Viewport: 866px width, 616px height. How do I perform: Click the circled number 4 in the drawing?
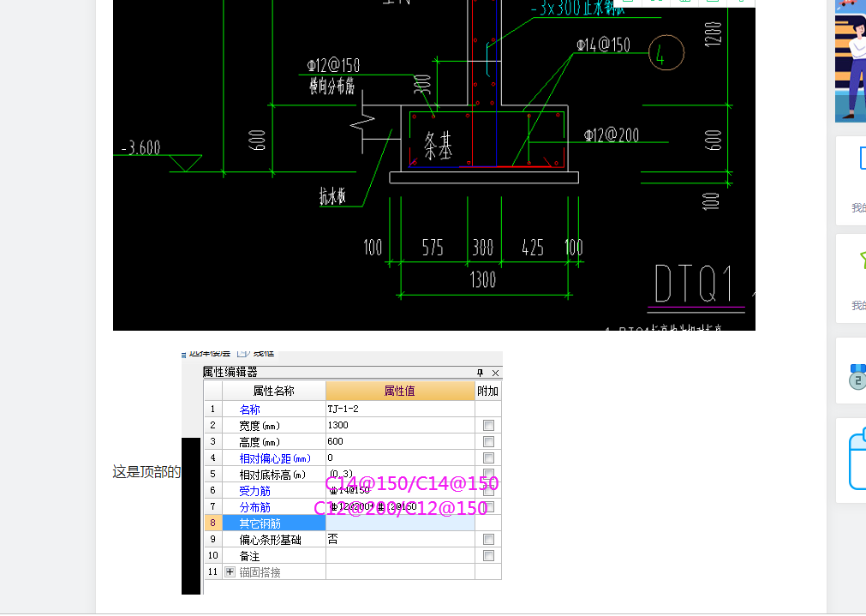[666, 52]
